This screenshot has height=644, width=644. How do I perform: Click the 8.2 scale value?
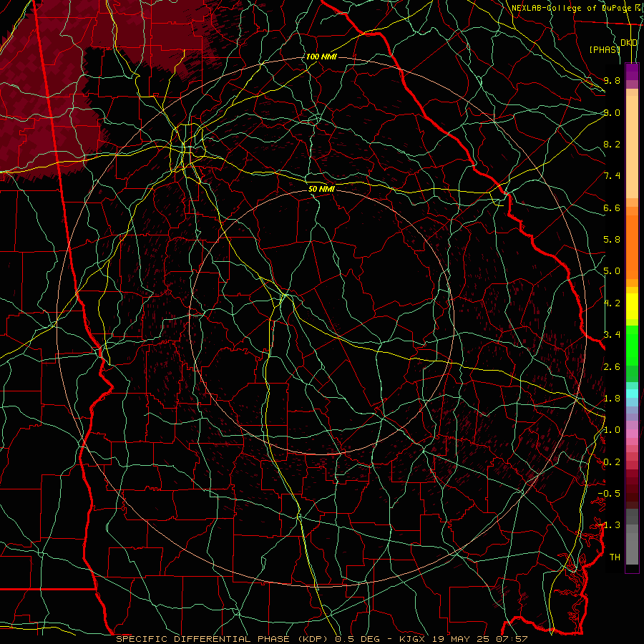[x=612, y=144]
